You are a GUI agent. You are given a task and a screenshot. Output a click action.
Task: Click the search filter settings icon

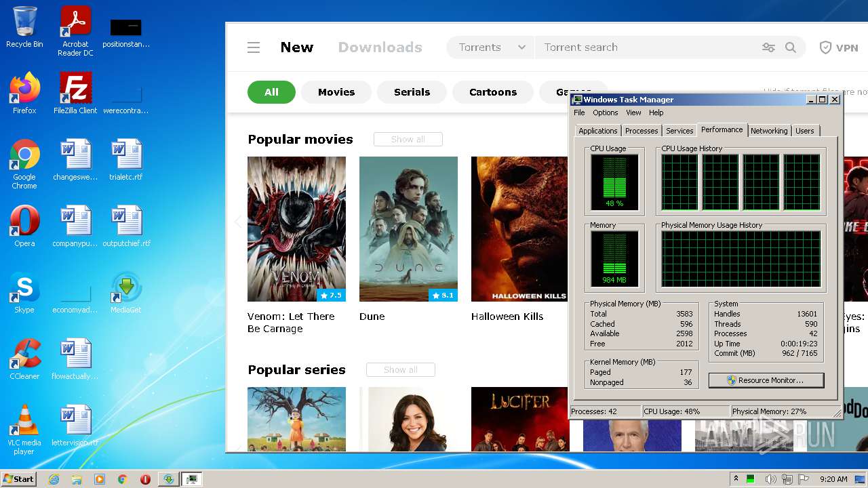pos(768,47)
